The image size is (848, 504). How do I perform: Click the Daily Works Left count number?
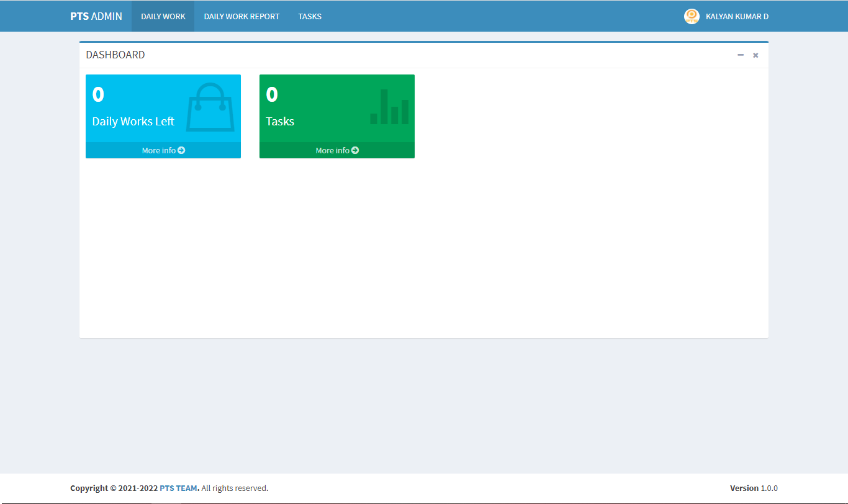click(x=98, y=94)
